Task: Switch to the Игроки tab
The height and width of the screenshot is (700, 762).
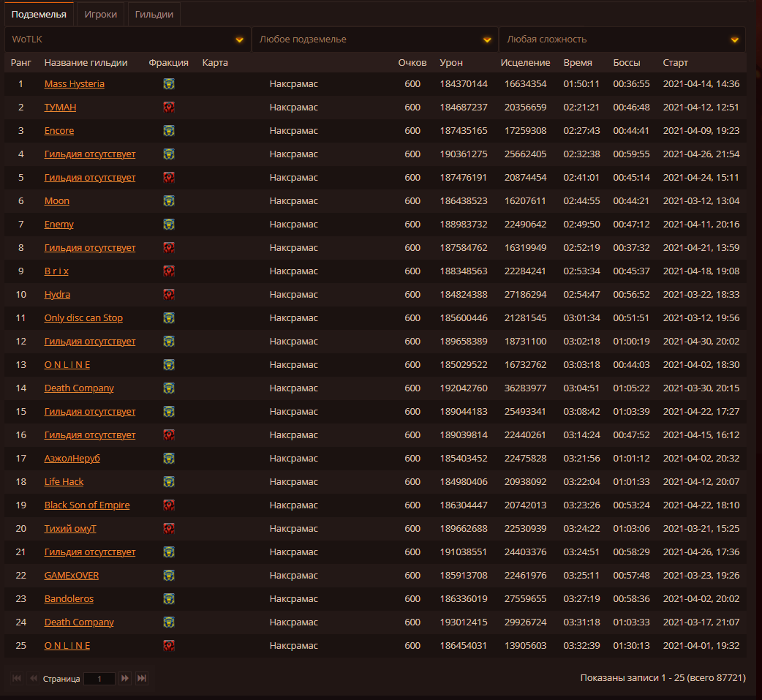Action: [x=100, y=14]
